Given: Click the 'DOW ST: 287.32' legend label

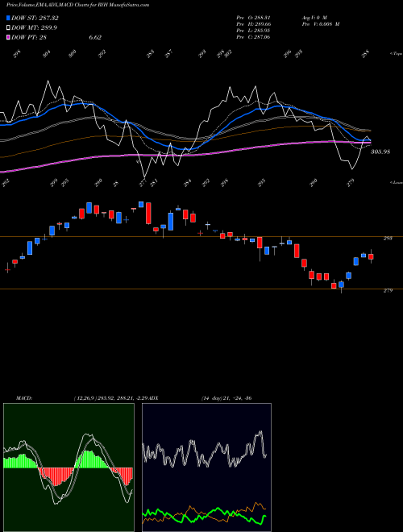Looking at the screenshot, I should click(x=35, y=18).
